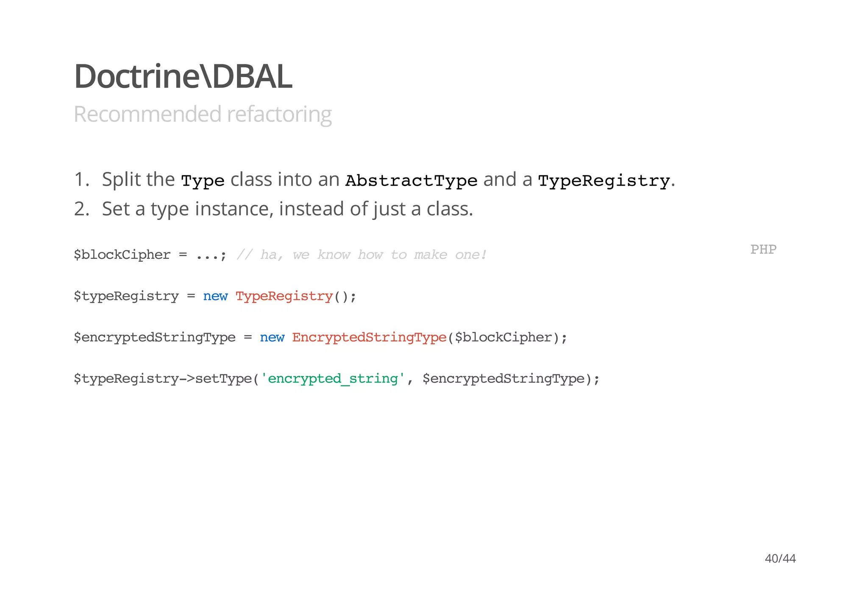Screen dimensions: 868x613
Task: Click the red 'EncryptedStringType' class name
Action: tap(369, 338)
